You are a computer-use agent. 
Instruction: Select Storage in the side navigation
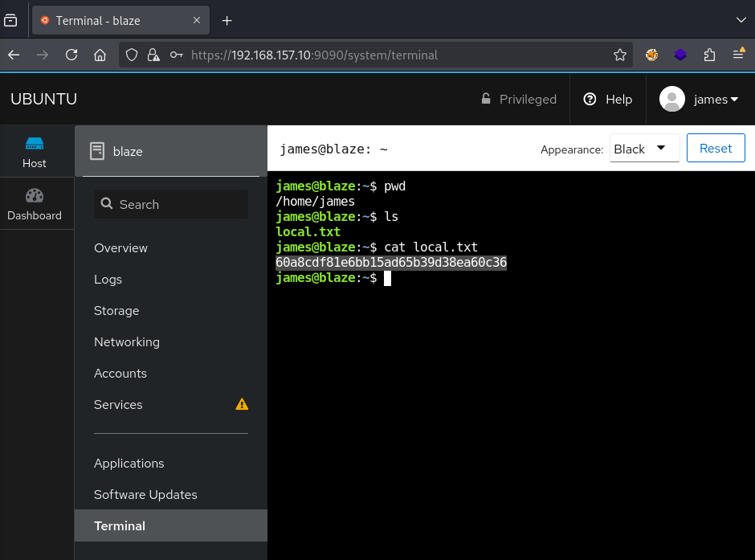(116, 311)
